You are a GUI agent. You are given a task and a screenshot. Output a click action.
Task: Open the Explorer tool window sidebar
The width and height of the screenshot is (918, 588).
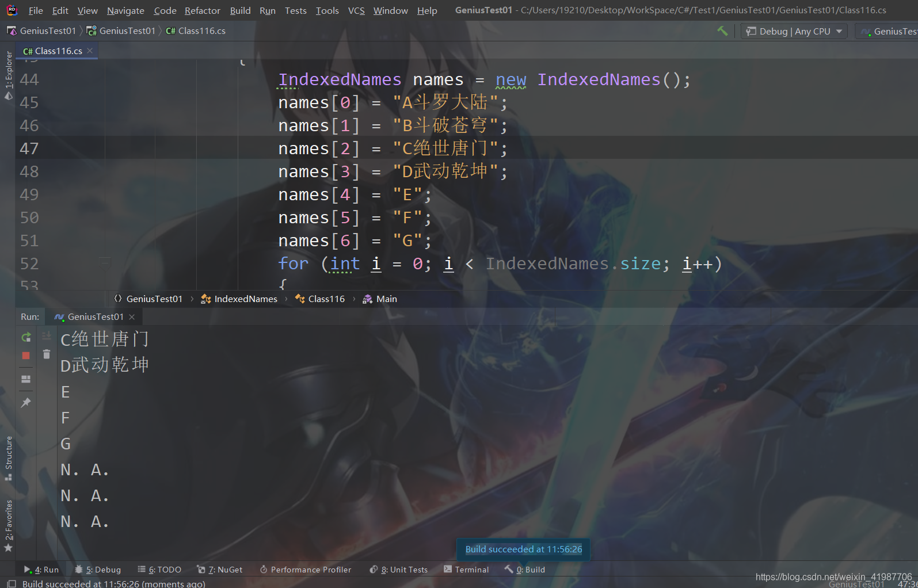tap(8, 75)
